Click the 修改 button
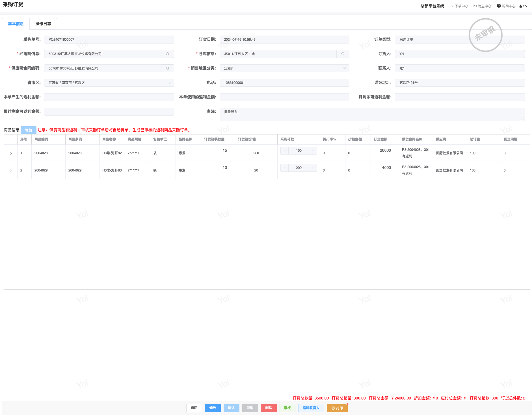This screenshot has width=532, height=415. point(213,408)
